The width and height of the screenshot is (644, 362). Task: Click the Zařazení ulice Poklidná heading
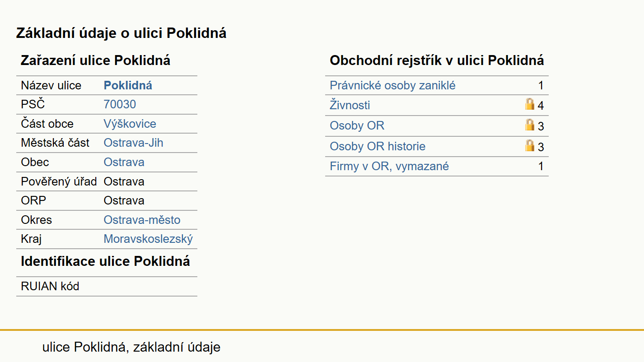coord(96,60)
